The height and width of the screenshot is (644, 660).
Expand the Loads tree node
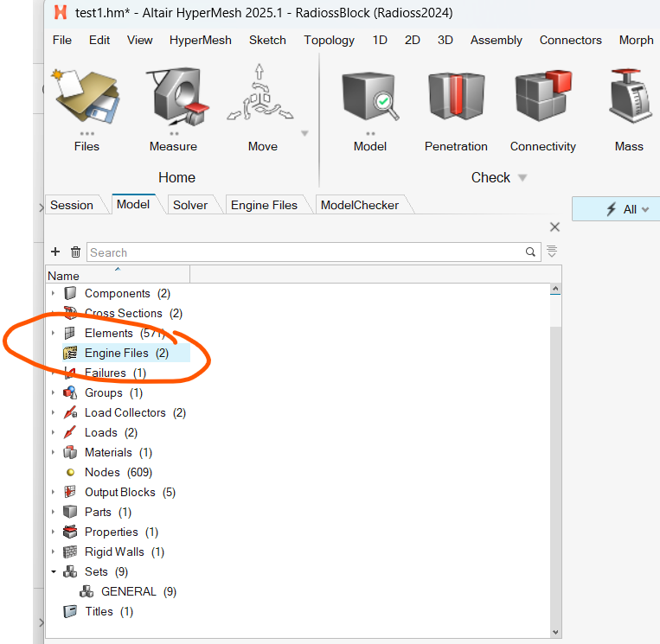[53, 432]
